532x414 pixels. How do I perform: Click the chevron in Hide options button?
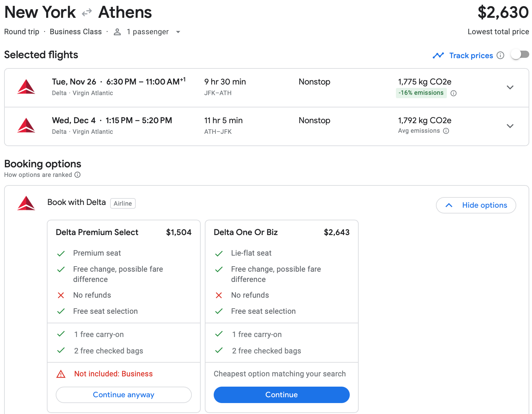point(449,205)
